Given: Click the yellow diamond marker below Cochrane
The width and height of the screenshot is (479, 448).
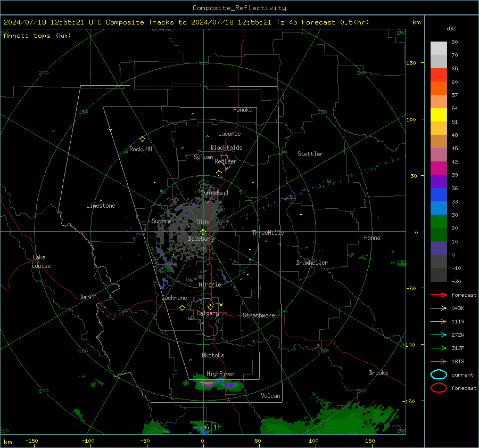Looking at the screenshot, I should [183, 308].
